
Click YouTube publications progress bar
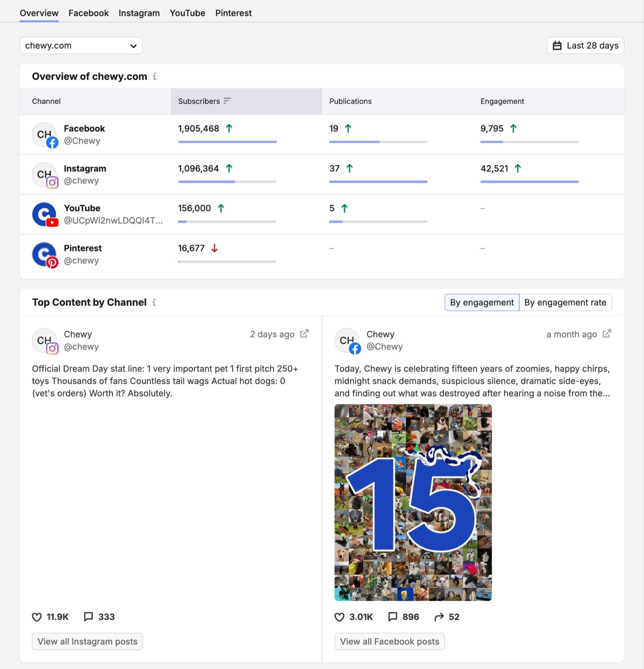[x=378, y=221]
